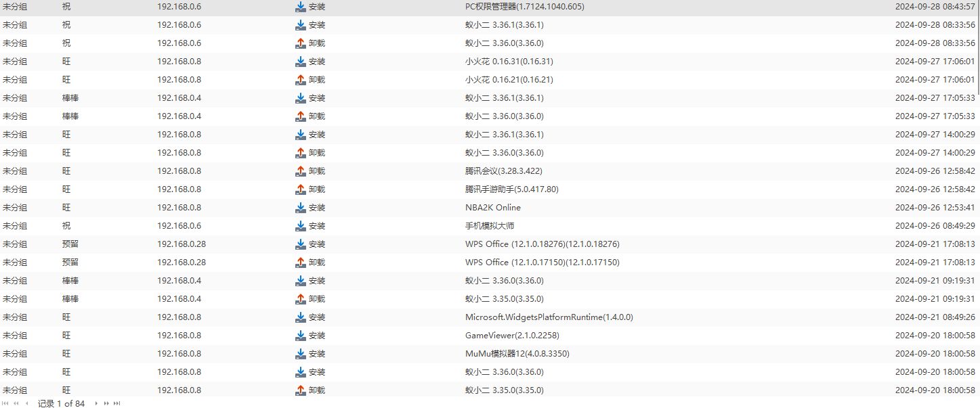Select user 预留 in WPS 12.1.0.17150 row
The width and height of the screenshot is (980, 408).
click(70, 263)
